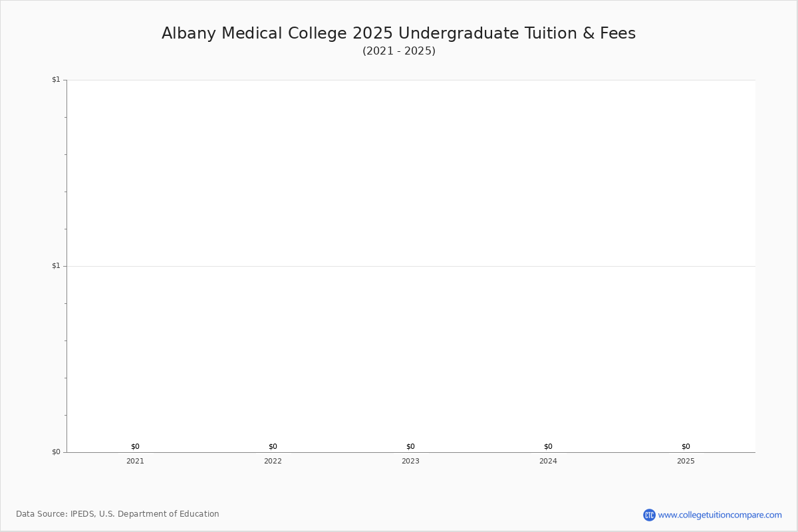798x532 pixels.
Task: Select the 2023 x-axis label
Action: pos(410,461)
